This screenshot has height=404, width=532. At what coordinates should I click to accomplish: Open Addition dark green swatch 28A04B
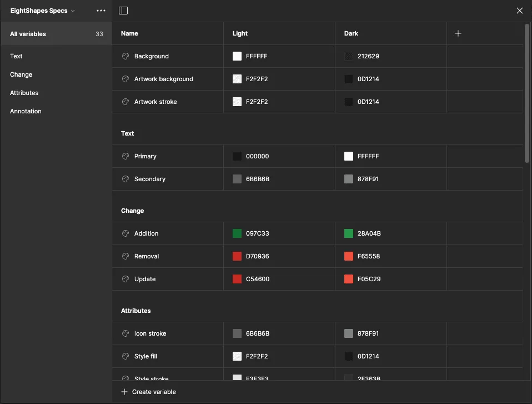348,233
